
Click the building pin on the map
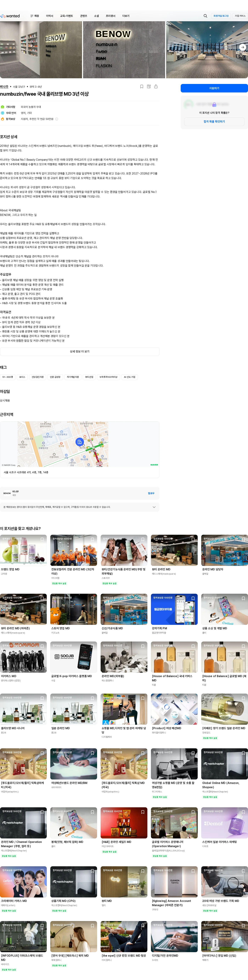(x=80, y=442)
